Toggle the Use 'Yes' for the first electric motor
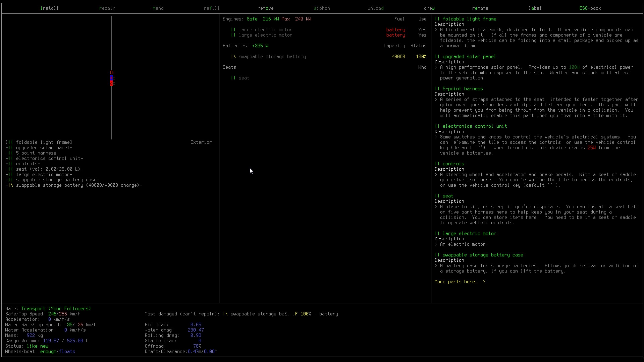 tap(422, 30)
